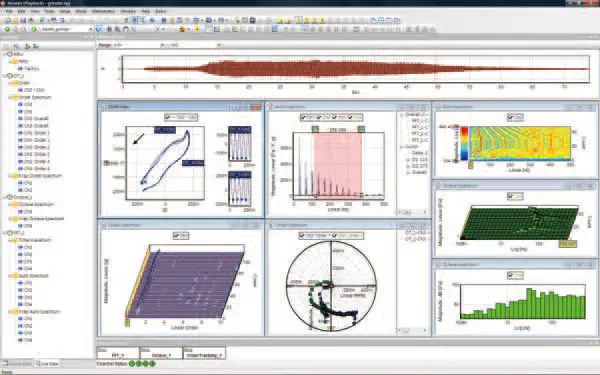Screen dimensions: 600x375
Task: Click the FFT_1 status button
Action: tap(117, 353)
